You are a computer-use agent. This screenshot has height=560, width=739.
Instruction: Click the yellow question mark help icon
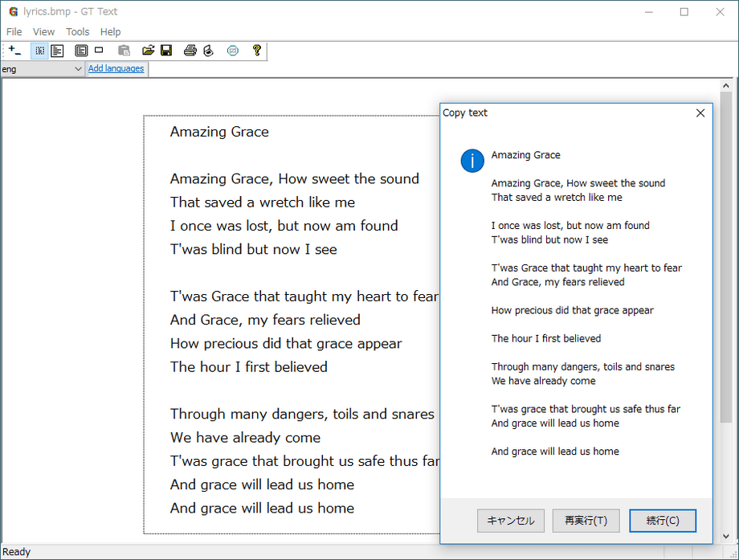tap(257, 51)
